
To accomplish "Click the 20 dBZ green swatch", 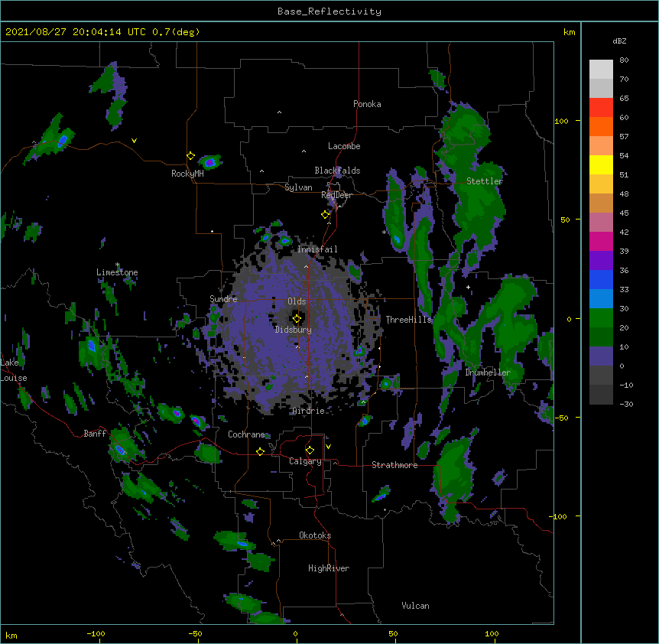I will coord(601,318).
